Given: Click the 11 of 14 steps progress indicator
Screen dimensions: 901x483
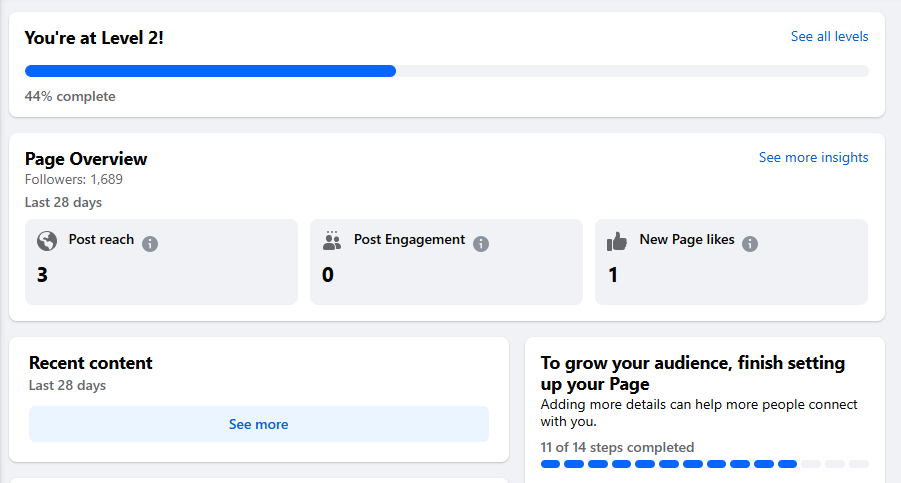Looking at the screenshot, I should pyautogui.click(x=704, y=464).
